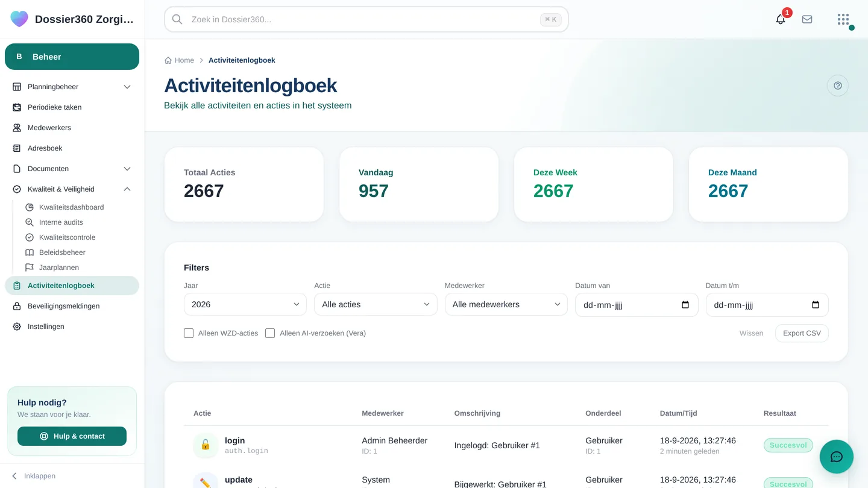The height and width of the screenshot is (488, 868).
Task: Click the calendar icon in Datum t/m
Action: pyautogui.click(x=816, y=305)
